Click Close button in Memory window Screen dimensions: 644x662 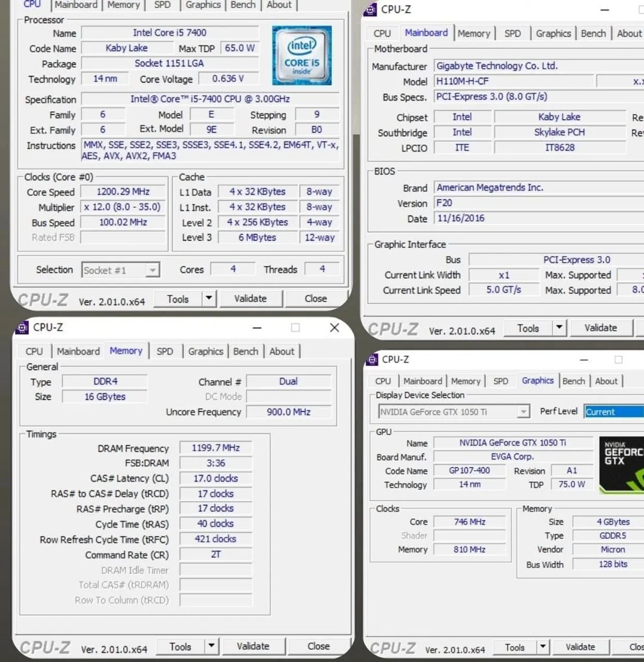pos(319,646)
